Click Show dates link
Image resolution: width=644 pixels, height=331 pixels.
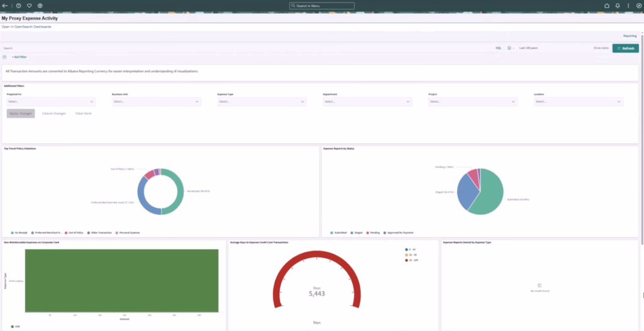601,48
